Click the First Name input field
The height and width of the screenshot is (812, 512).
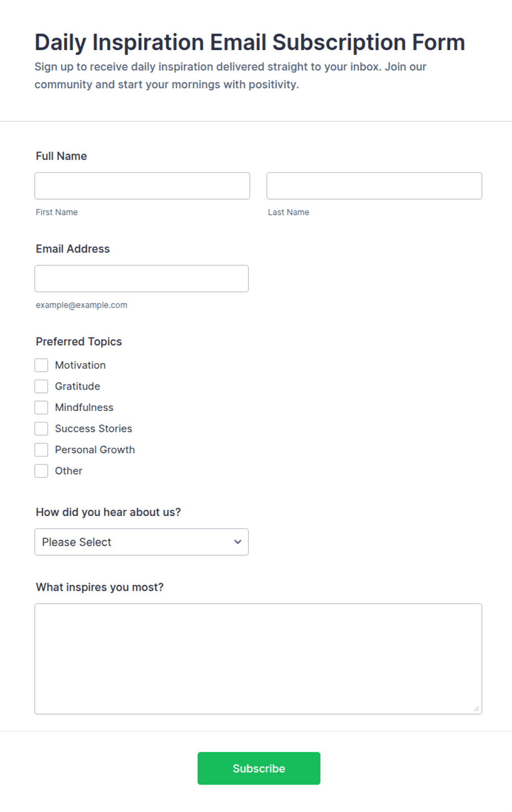pos(142,186)
